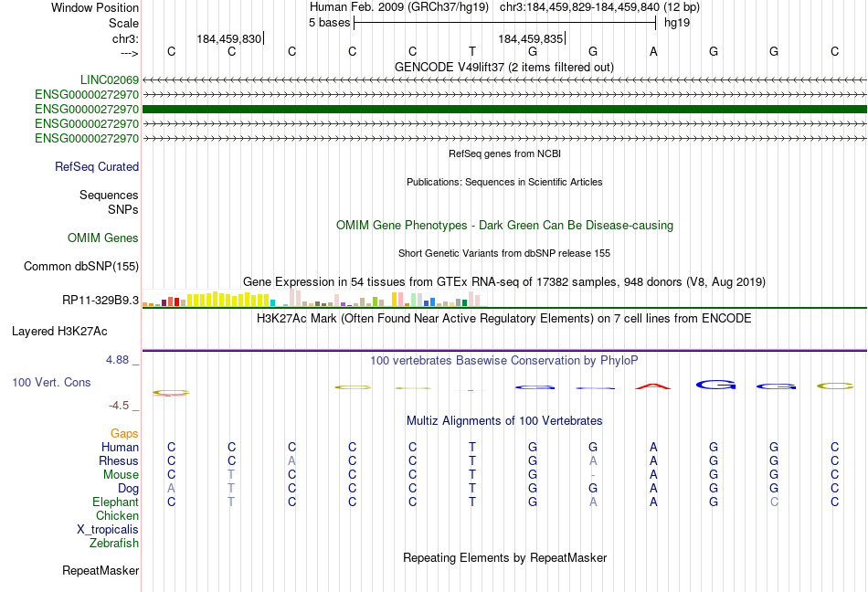Click the tall blue G in PhyloP logo
Viewport: 868px width, 592px height.
[x=715, y=385]
